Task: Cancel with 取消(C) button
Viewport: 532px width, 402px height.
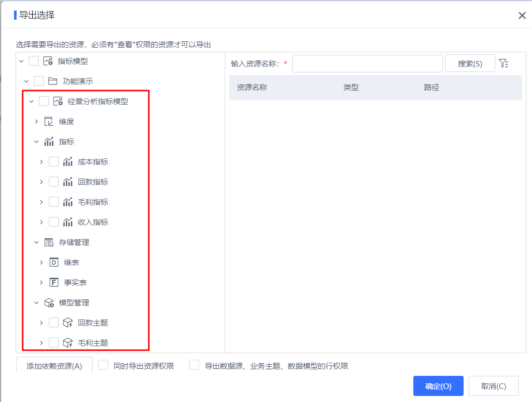Action: pos(494,386)
